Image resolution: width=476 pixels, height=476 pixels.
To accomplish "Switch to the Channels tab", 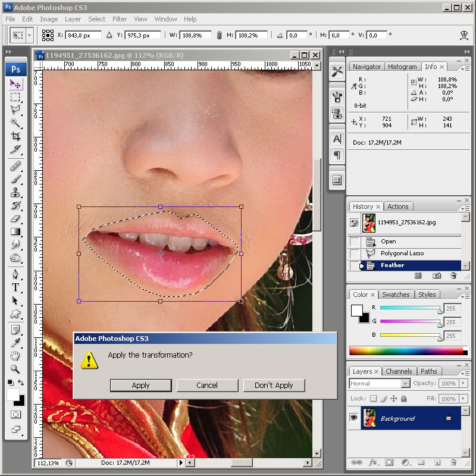I will (398, 371).
